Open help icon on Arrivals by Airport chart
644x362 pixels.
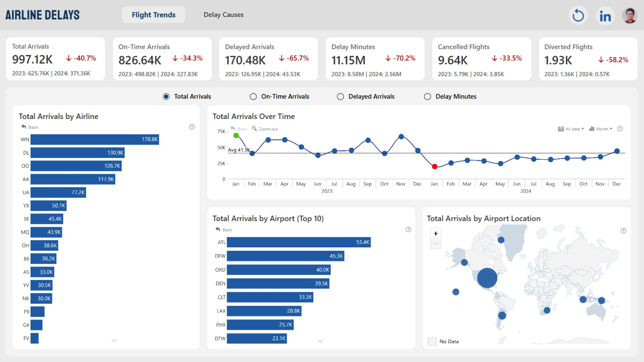tap(409, 230)
